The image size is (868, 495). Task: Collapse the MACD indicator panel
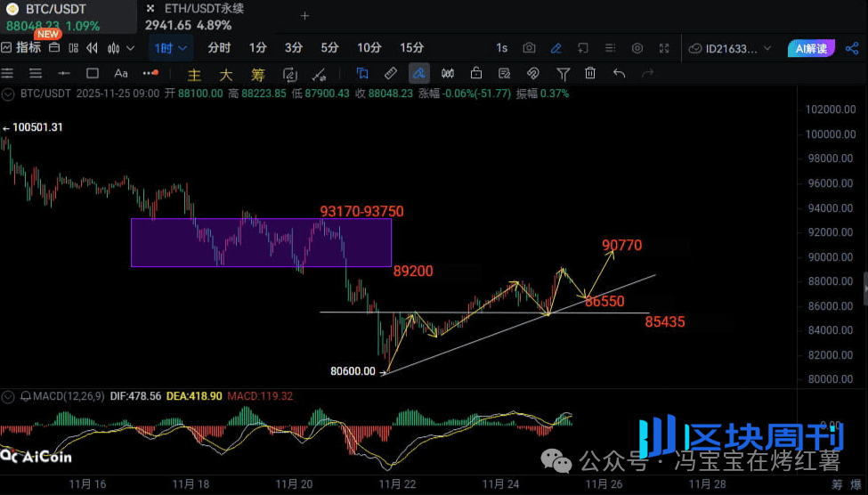pos(8,397)
